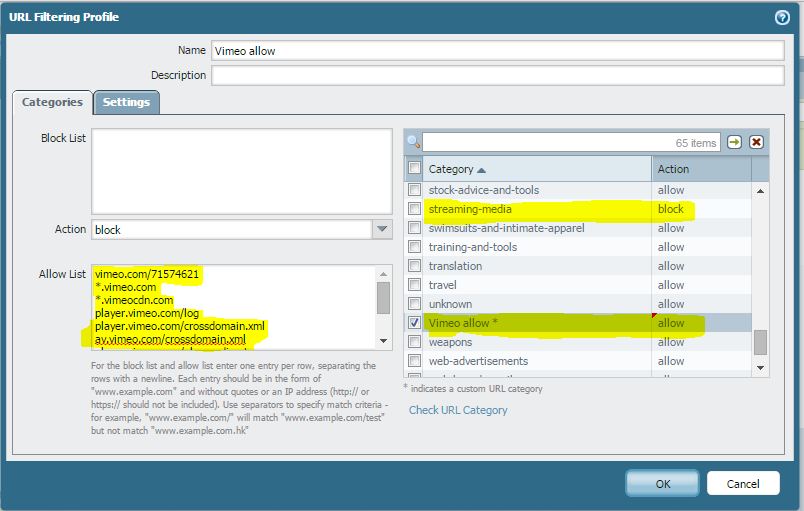Check the travel checkbox
The height and width of the screenshot is (511, 804).
pyautogui.click(x=414, y=284)
